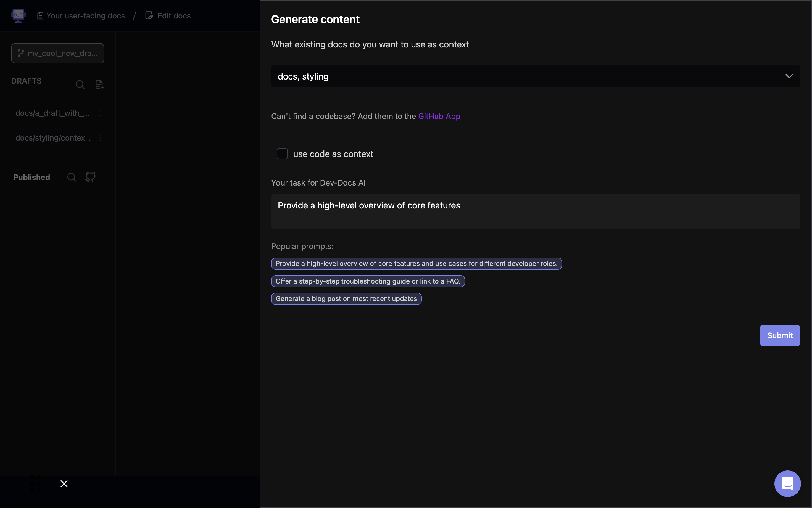Screen dimensions: 812x508
Task: Open options menu for docs/a_draft_with draft
Action: [x=101, y=113]
